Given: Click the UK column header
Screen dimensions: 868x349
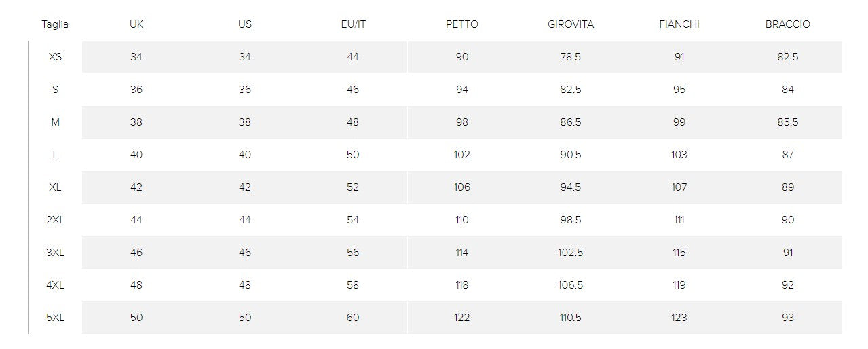Looking at the screenshot, I should (136, 24).
